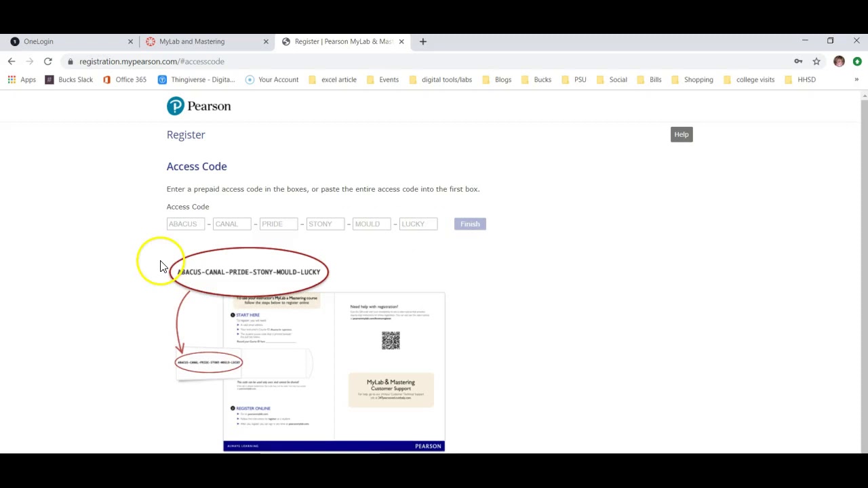Click the Pearson logo
The height and width of the screenshot is (488, 868).
tap(199, 106)
